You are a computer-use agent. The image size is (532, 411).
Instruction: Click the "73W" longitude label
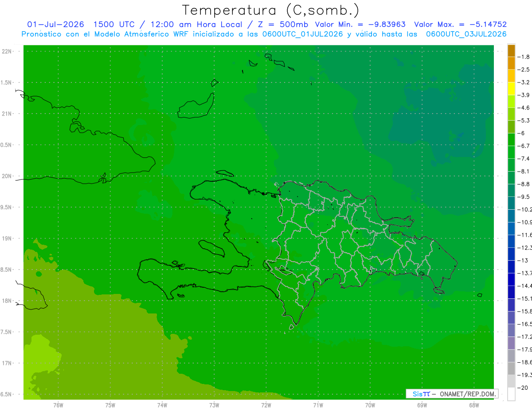point(214,405)
